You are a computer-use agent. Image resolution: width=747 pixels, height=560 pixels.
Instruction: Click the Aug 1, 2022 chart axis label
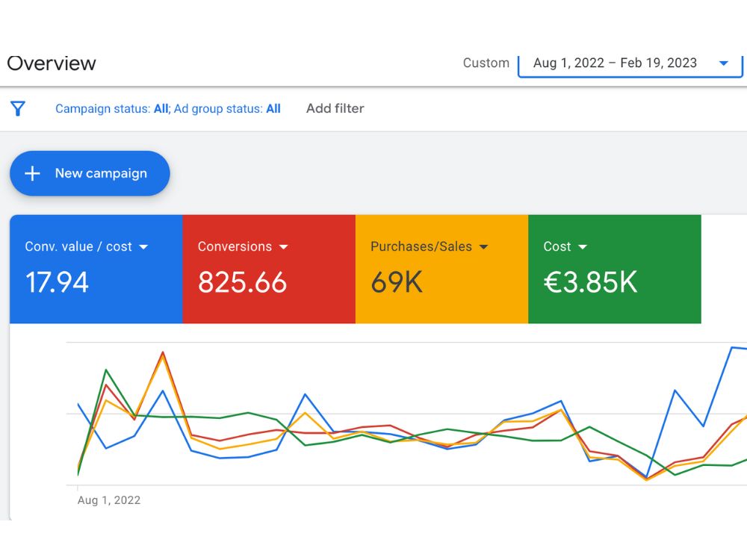(x=109, y=500)
